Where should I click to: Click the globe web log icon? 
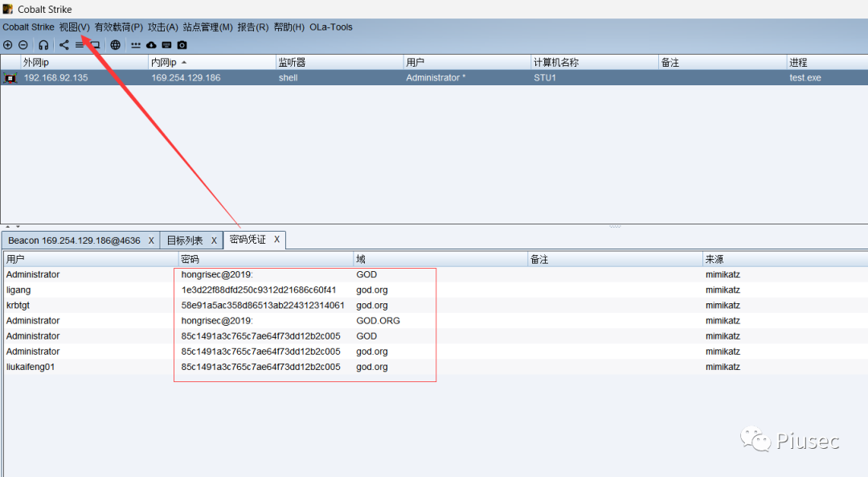115,45
